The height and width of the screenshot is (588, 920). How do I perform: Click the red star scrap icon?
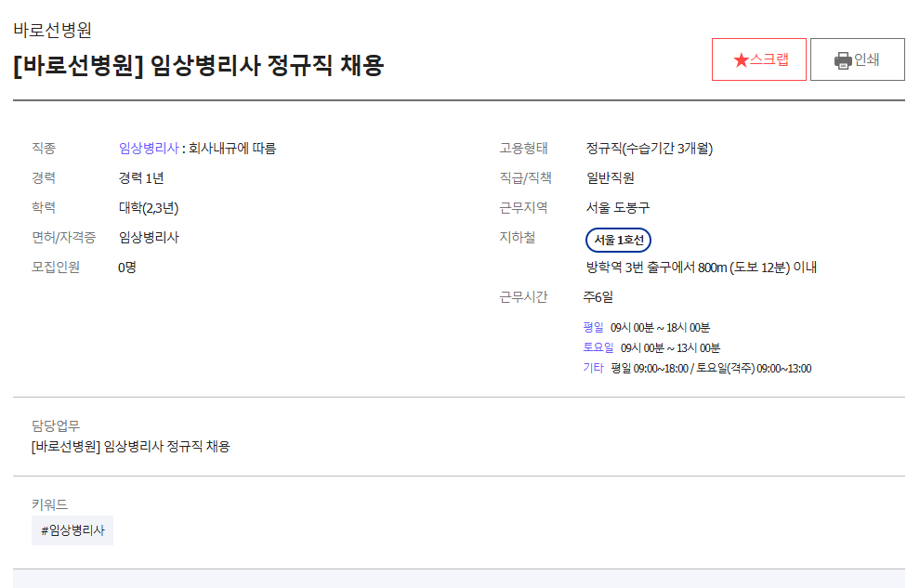(741, 60)
